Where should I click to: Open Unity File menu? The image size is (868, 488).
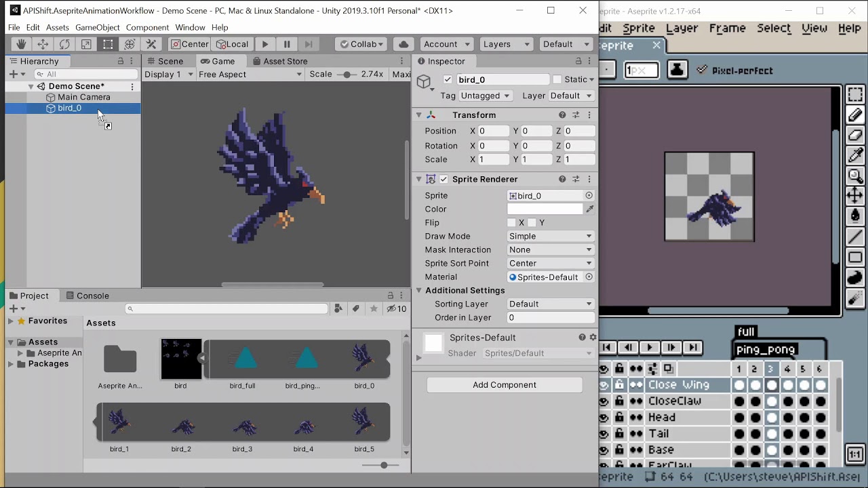[x=14, y=27]
